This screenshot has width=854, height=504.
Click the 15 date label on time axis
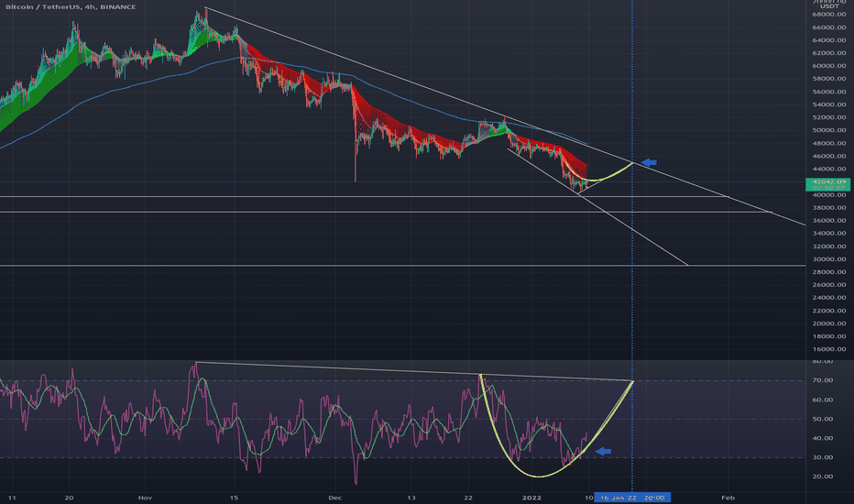point(234,498)
